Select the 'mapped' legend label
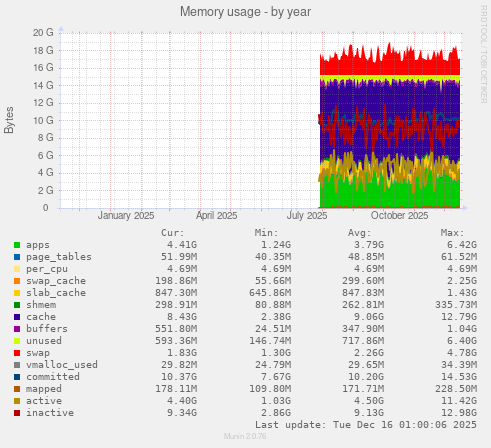Screen dimensions: 491x448 [x=44, y=389]
